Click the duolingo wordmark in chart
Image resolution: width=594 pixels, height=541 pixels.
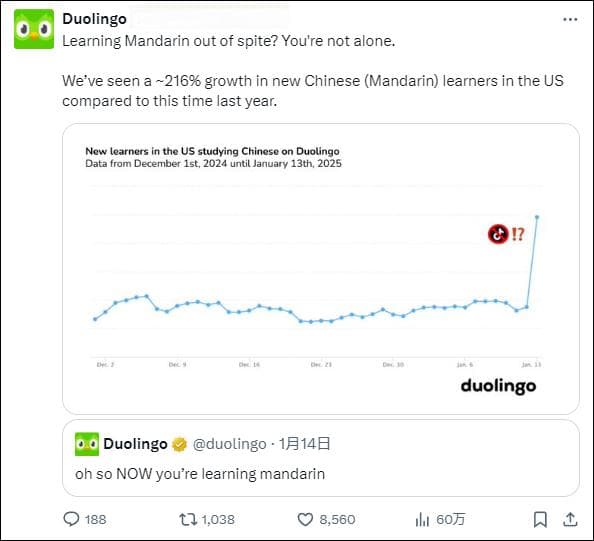coord(498,386)
